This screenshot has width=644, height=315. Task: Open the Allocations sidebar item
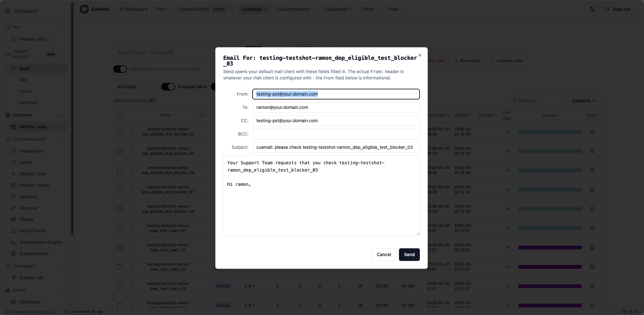coord(31,151)
